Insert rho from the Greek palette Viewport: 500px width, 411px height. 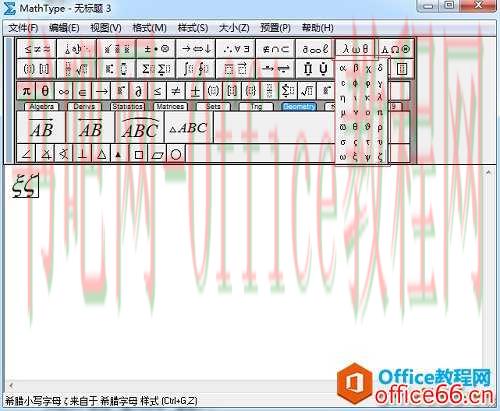pyautogui.click(x=380, y=127)
